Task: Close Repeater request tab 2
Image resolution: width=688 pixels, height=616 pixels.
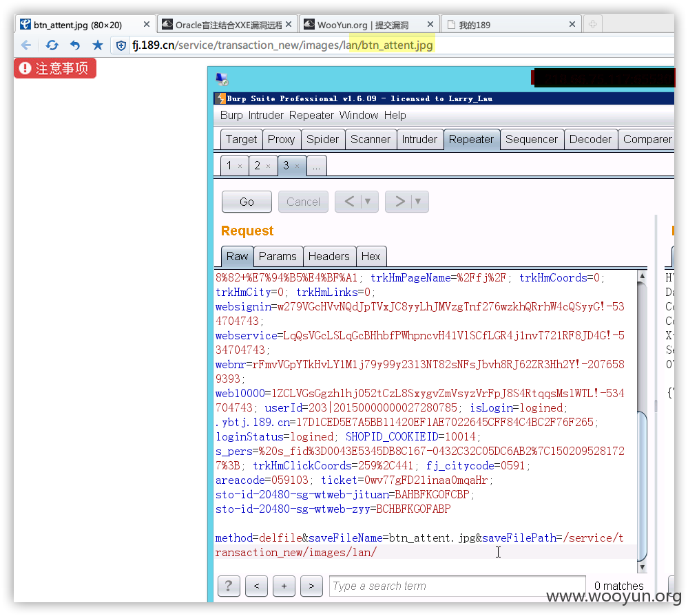Action: [x=268, y=166]
